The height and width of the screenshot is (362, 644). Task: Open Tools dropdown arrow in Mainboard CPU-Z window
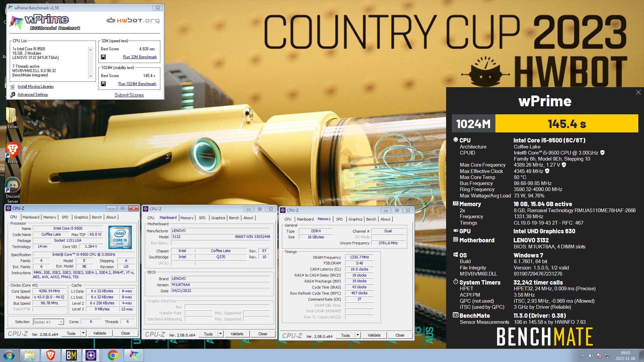point(221,334)
